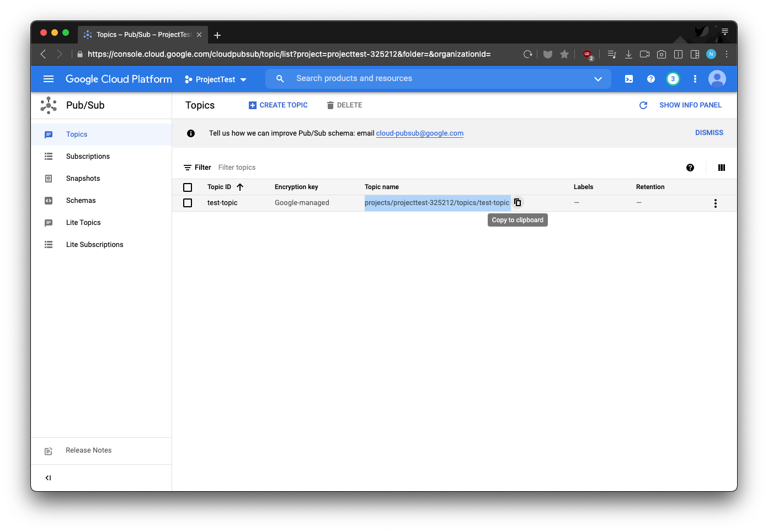Copy the topic name to clipboard
This screenshot has height=532, width=768.
click(x=518, y=202)
